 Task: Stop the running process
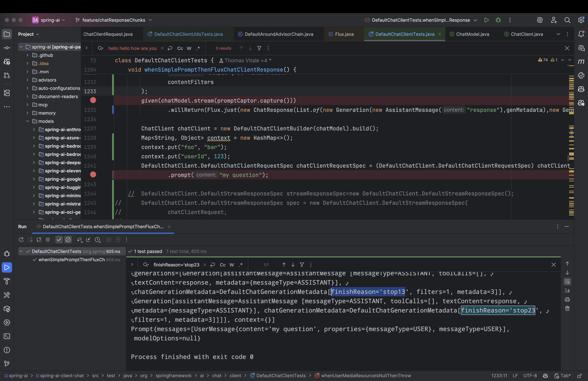pos(48,240)
